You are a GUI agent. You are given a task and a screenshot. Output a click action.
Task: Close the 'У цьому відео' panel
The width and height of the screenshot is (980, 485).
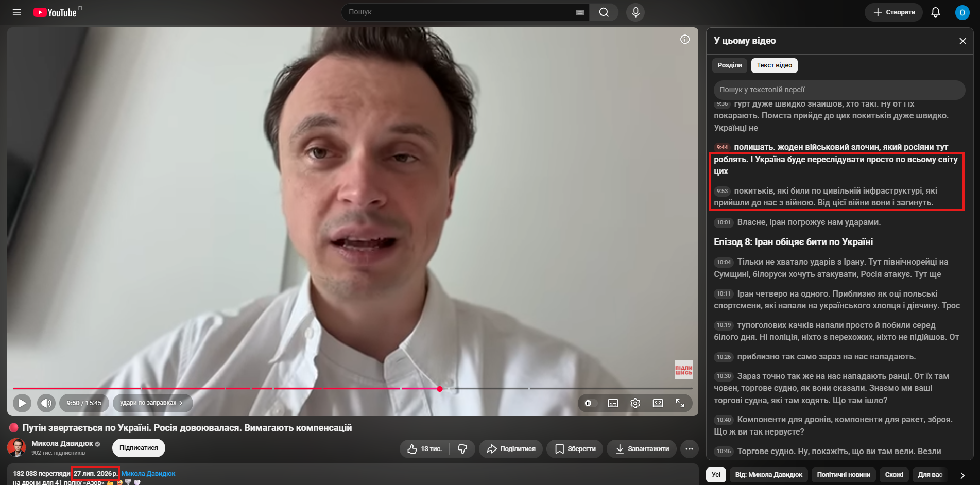pyautogui.click(x=962, y=41)
